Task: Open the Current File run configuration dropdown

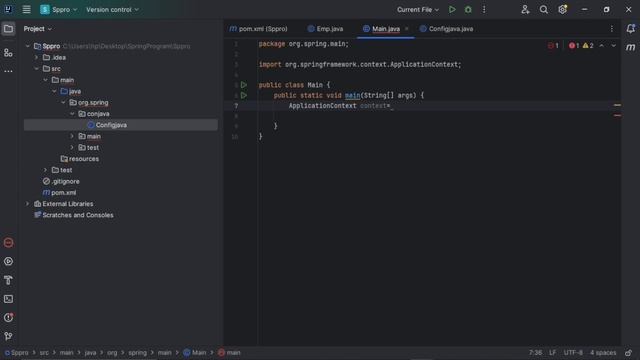Action: [418, 9]
